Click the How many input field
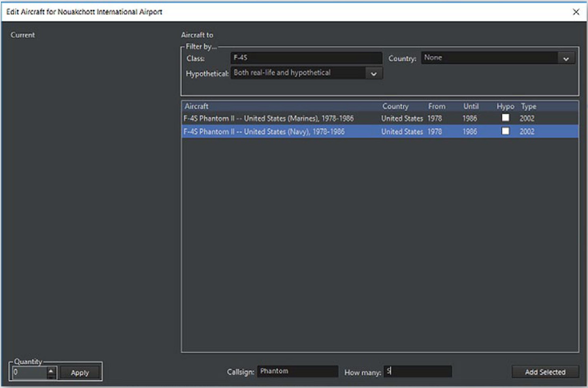This screenshot has height=388, width=588. click(418, 371)
